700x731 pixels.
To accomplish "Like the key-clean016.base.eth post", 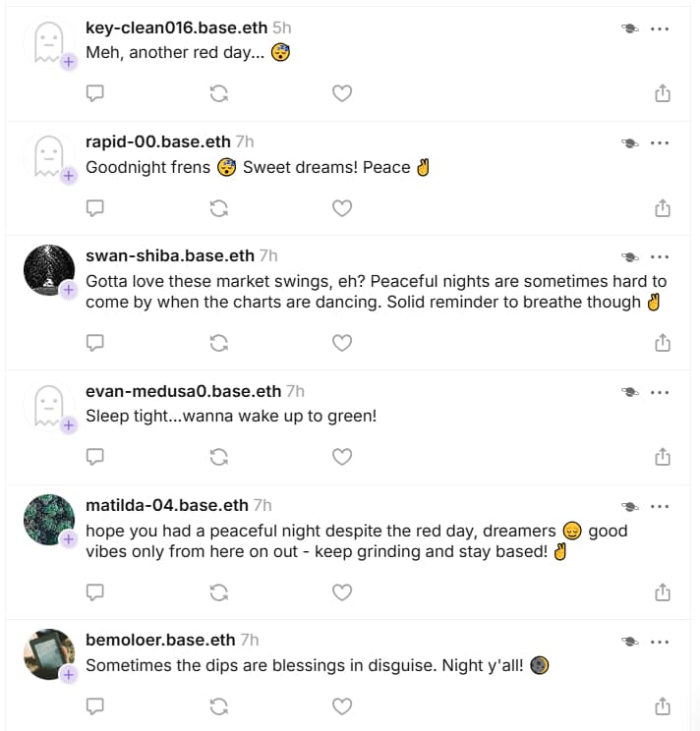I will coord(342,93).
